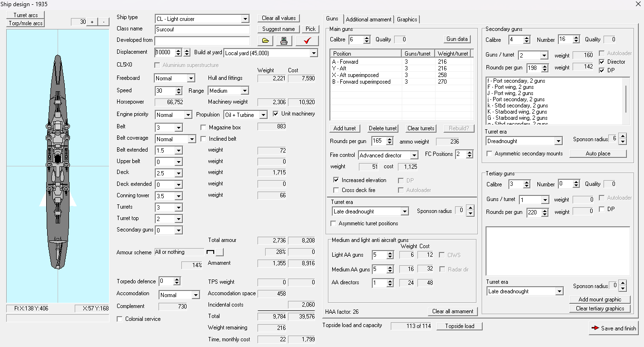The height and width of the screenshot is (347, 644).
Task: Enable Colonial service checkbox
Action: tap(119, 319)
